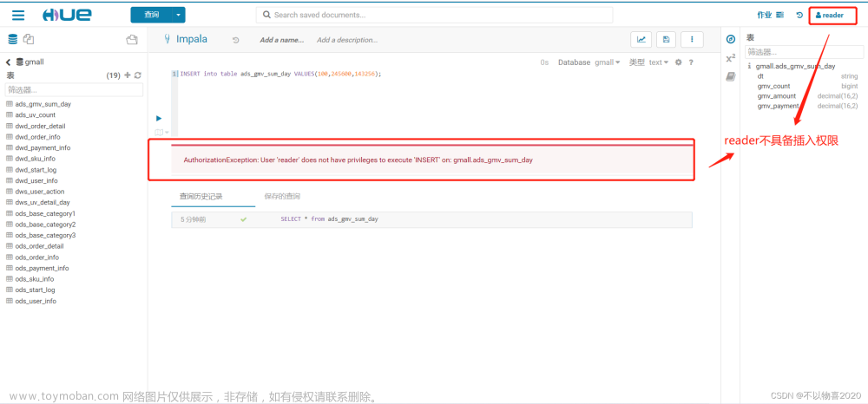Select table dws_uv_detail_day
The width and height of the screenshot is (868, 404).
43,202
